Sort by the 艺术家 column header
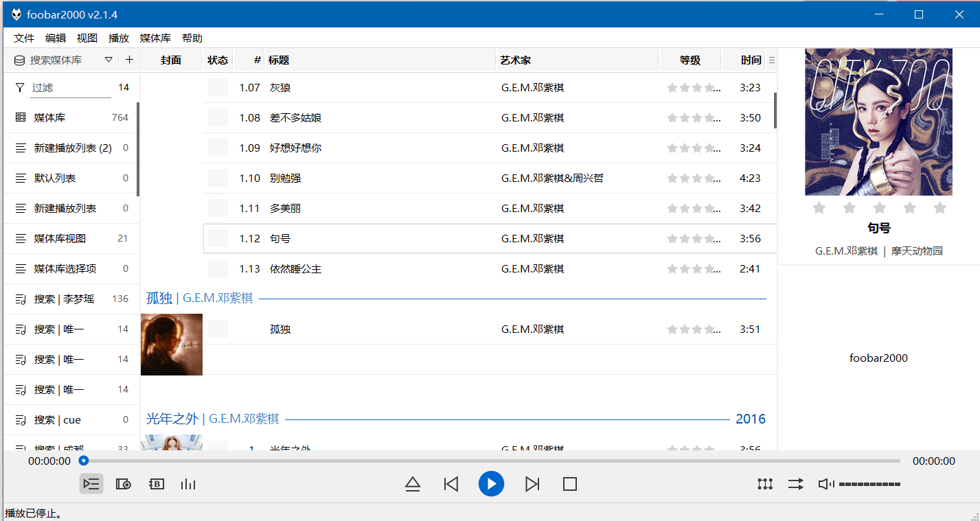 [577, 60]
